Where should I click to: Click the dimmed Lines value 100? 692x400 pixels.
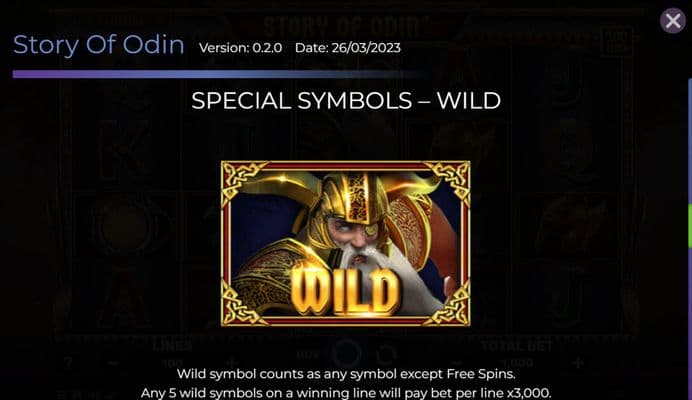[173, 363]
